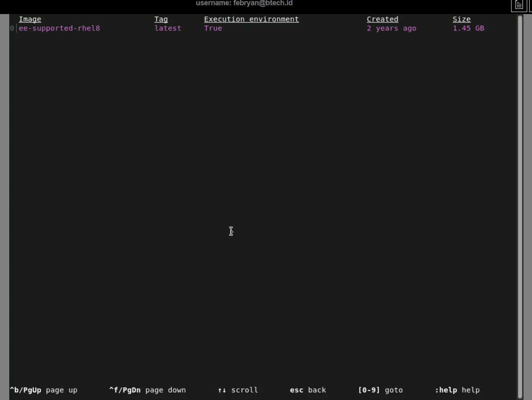Click the Created column header

tap(382, 19)
